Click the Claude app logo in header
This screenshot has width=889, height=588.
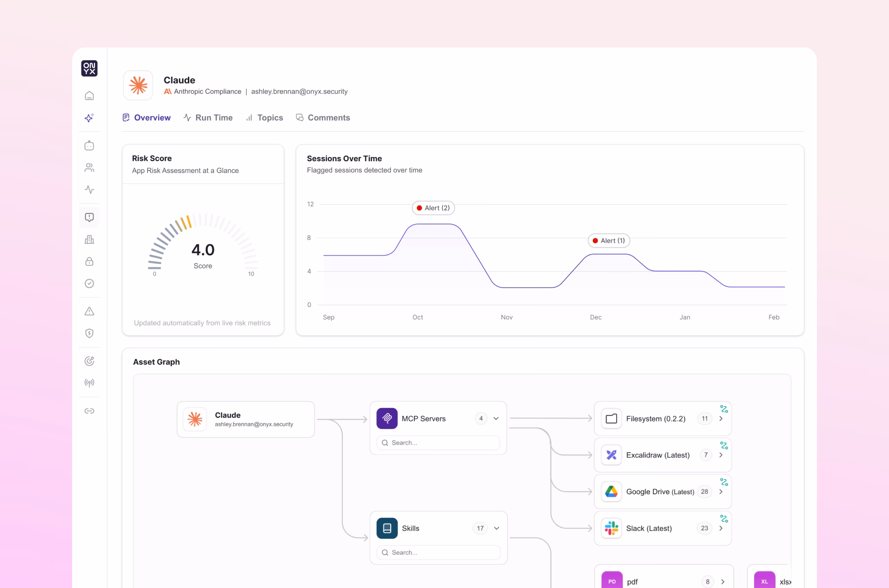coord(138,85)
